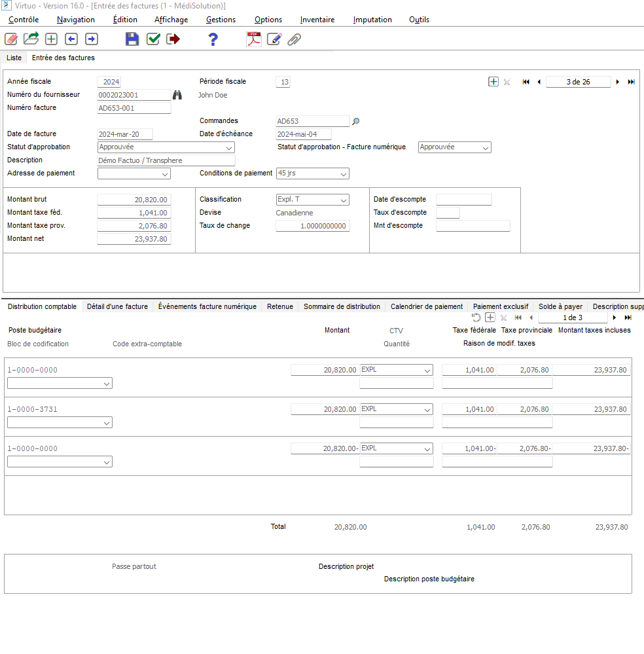Click undo icon in distribution navigator

[476, 318]
